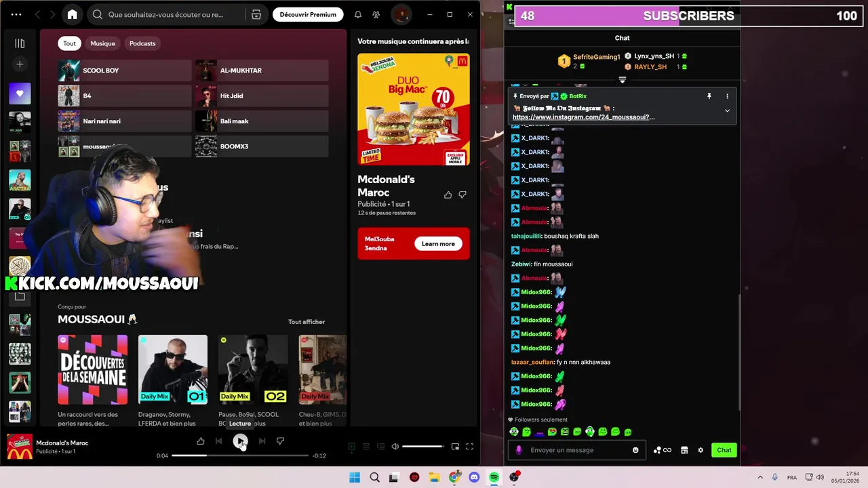The image size is (868, 488).
Task: Open Chrome from the taskbar
Action: [454, 477]
